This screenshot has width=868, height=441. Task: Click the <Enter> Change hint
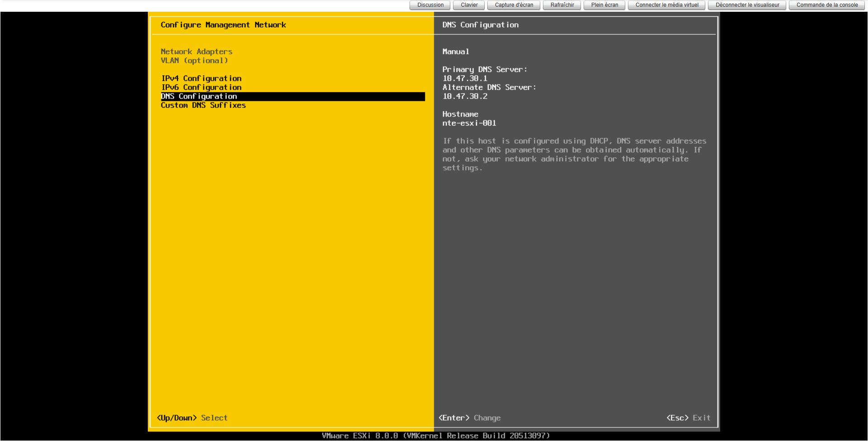pos(470,418)
